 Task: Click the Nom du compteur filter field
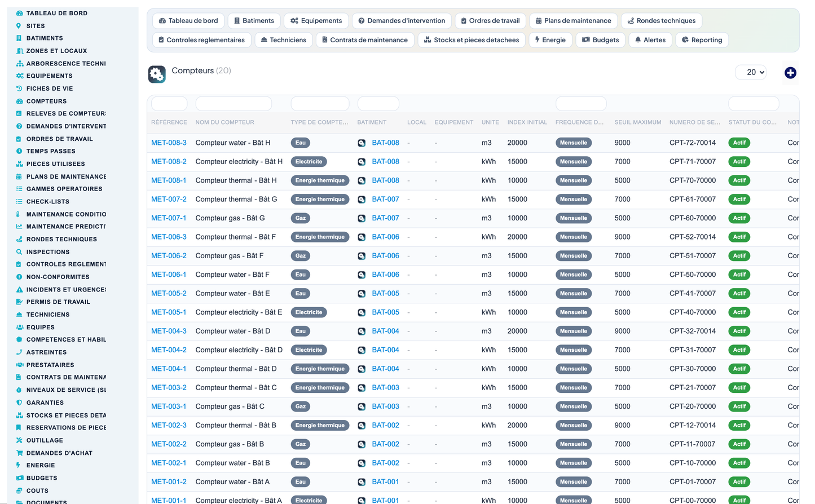point(234,104)
